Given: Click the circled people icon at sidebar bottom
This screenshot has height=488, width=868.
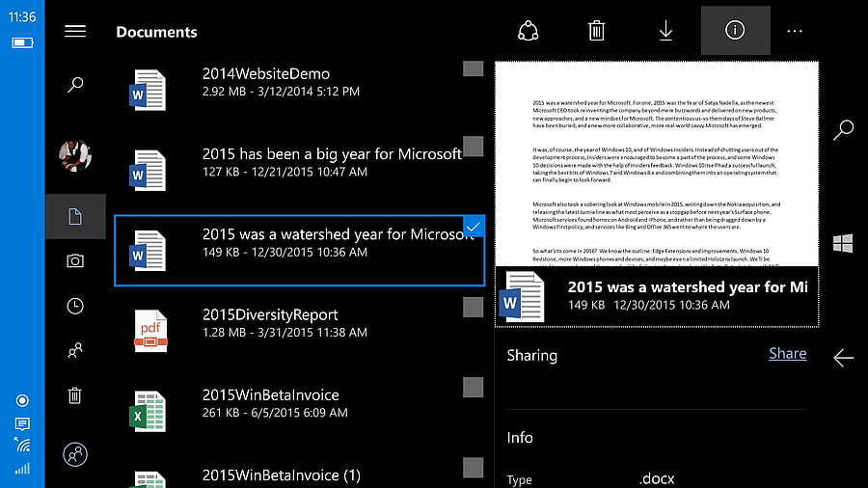Looking at the screenshot, I should click(75, 454).
